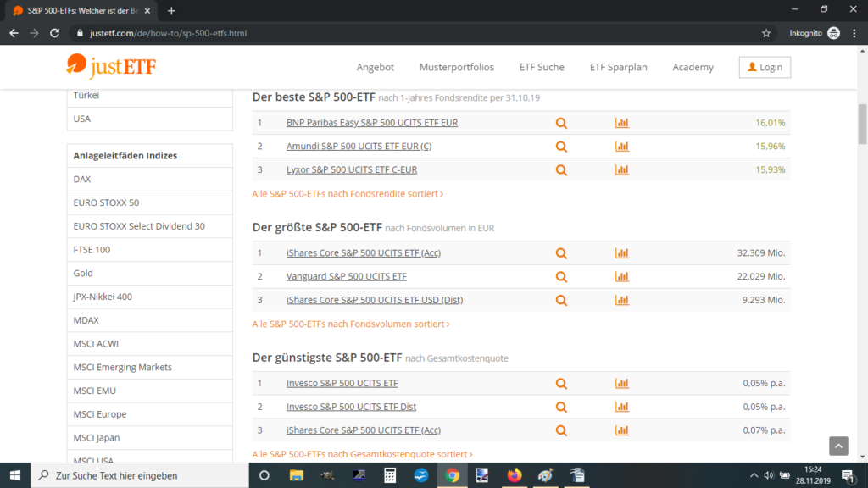The image size is (868, 488).
Task: Click magnifier for Invesco S&P 500 ETF Dist
Action: point(561,408)
